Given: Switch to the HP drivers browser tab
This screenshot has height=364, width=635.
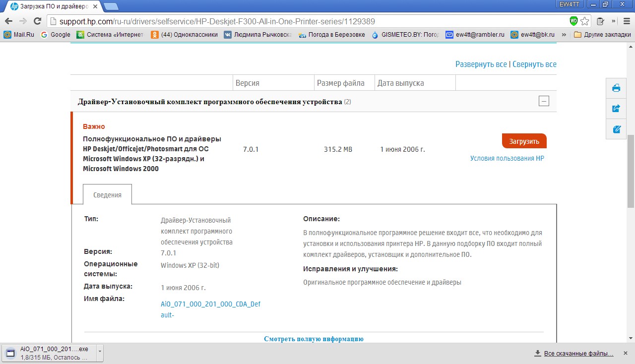Looking at the screenshot, I should pos(54,6).
